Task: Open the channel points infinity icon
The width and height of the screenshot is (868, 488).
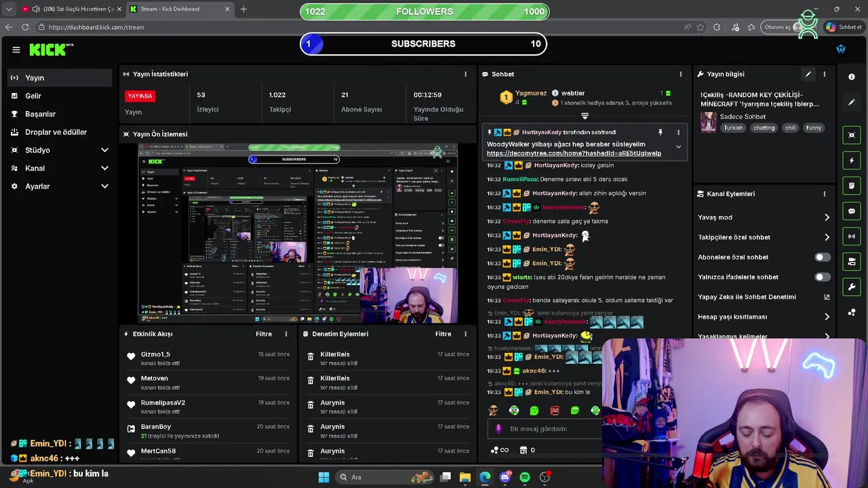Action: (500, 450)
